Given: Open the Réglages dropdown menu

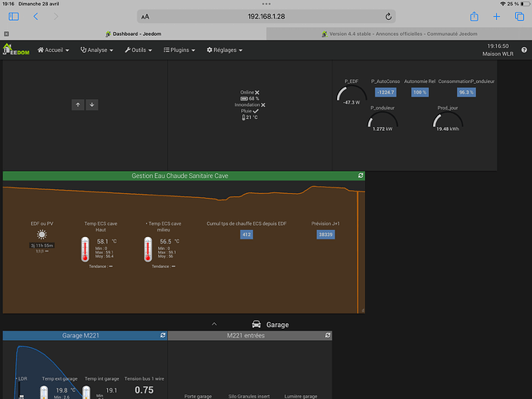Looking at the screenshot, I should tap(224, 49).
